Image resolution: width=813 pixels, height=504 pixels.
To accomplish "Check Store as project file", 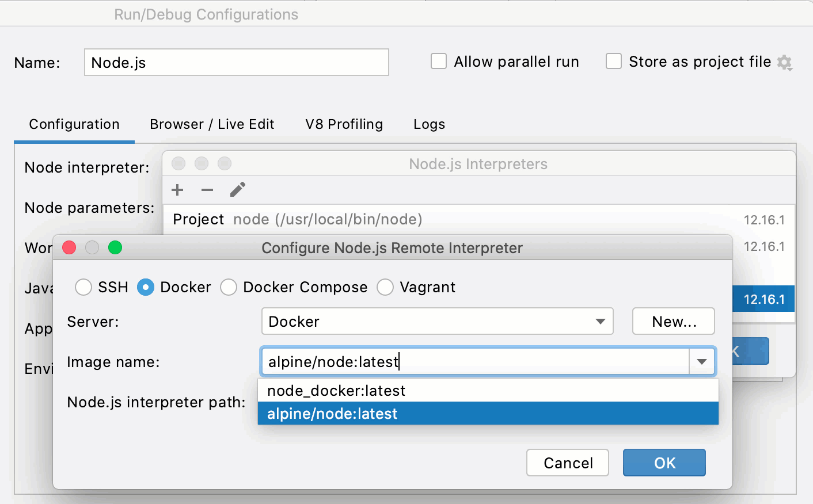I will [614, 61].
